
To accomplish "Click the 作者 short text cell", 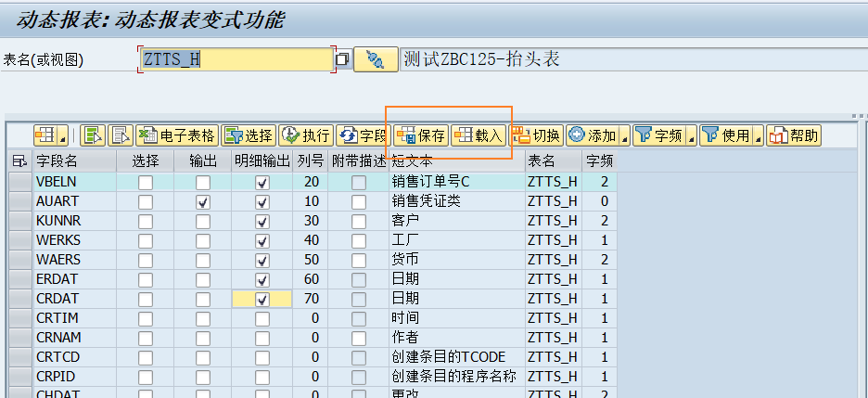I will point(457,338).
